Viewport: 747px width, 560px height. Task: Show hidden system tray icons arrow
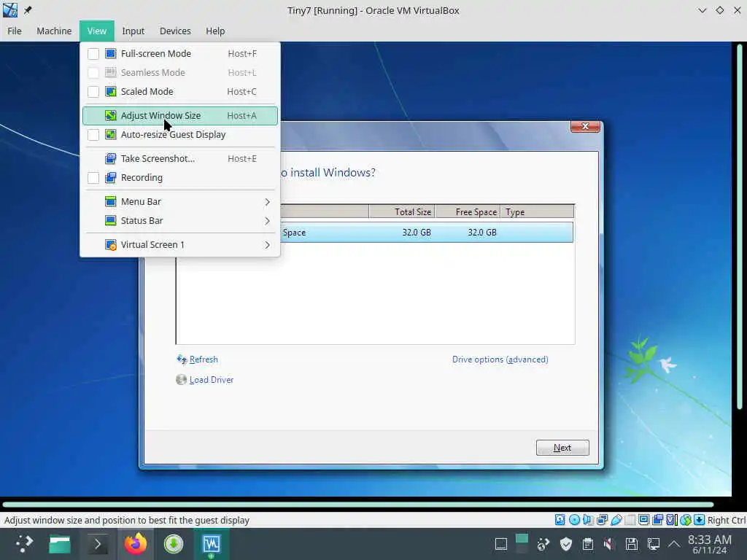674,544
